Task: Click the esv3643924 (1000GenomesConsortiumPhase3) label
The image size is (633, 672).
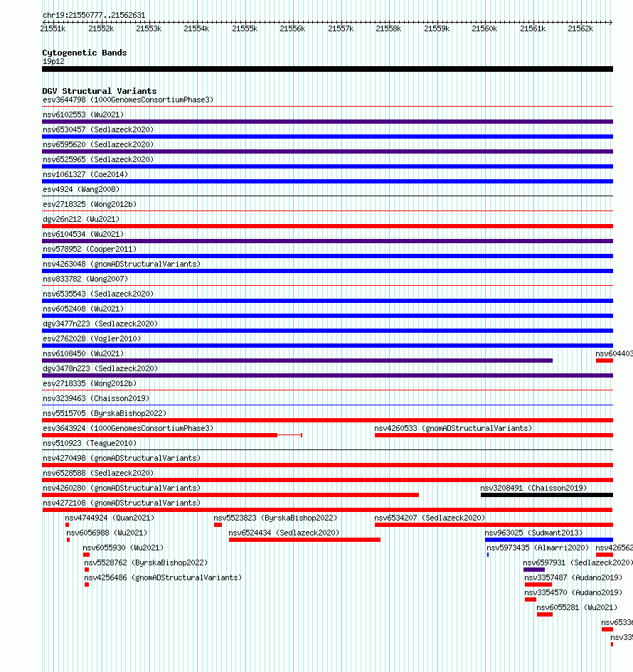Action: pyautogui.click(x=128, y=429)
